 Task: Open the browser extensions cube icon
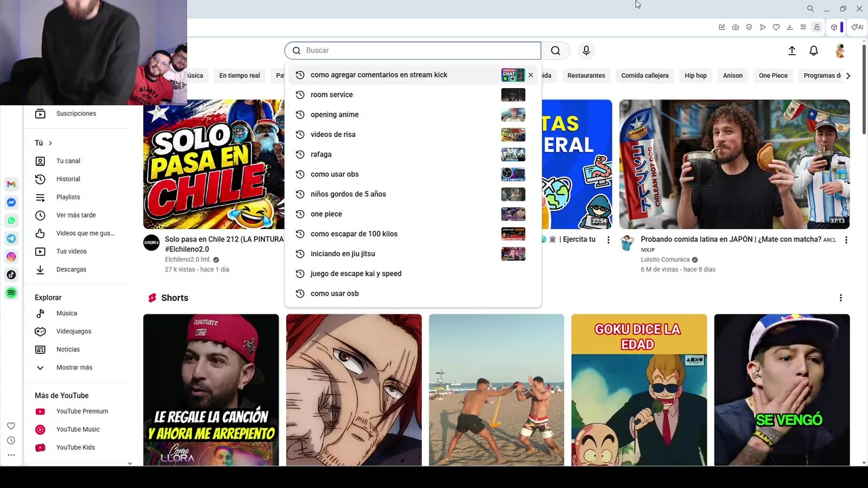(834, 27)
